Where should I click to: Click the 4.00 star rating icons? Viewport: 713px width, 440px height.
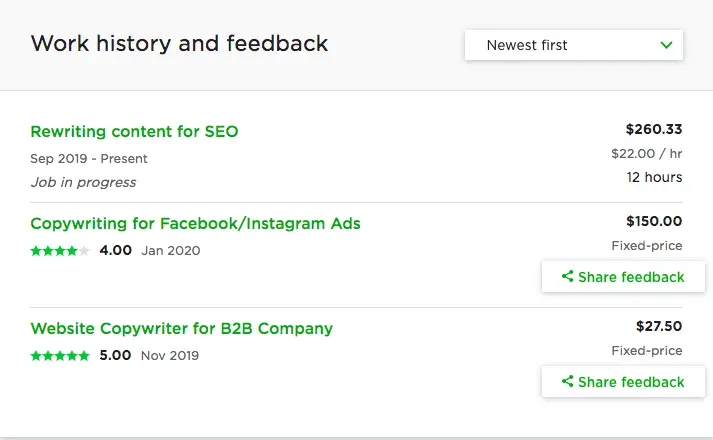point(60,250)
